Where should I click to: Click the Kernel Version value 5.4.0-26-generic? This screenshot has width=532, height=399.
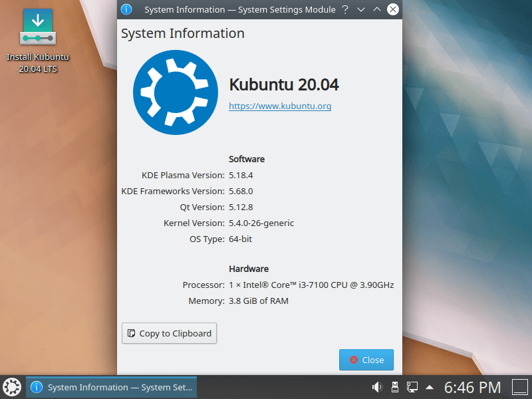[261, 223]
